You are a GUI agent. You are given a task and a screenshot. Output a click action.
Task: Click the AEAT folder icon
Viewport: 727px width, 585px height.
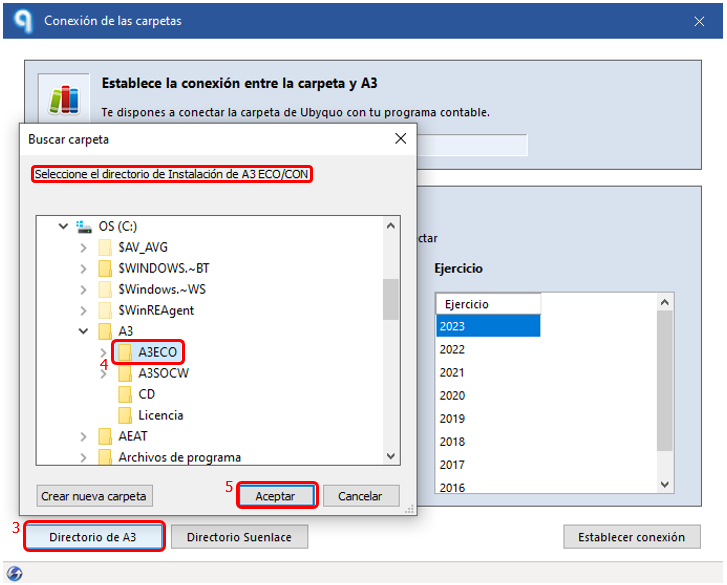[105, 436]
